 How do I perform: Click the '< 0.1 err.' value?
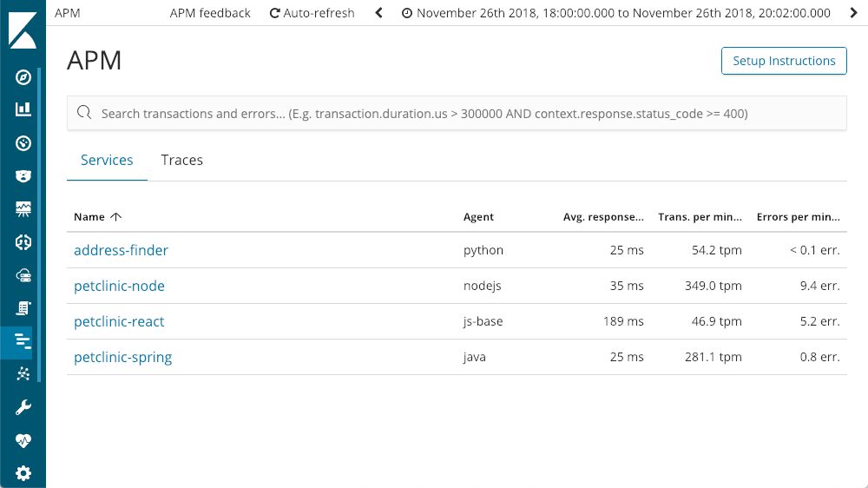tap(814, 250)
